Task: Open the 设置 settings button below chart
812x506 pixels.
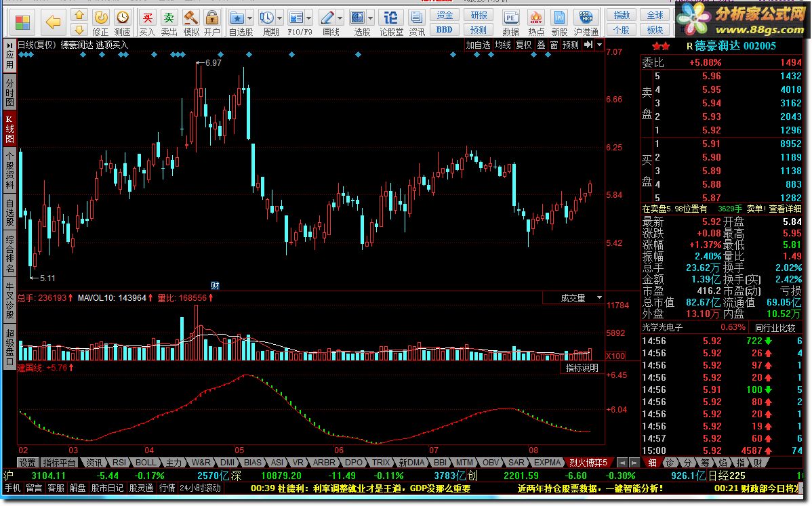Action: pyautogui.click(x=27, y=463)
